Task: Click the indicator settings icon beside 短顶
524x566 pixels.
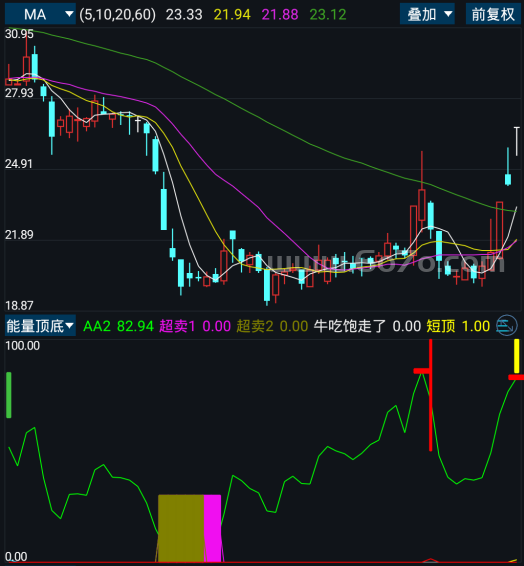Action: tap(507, 326)
